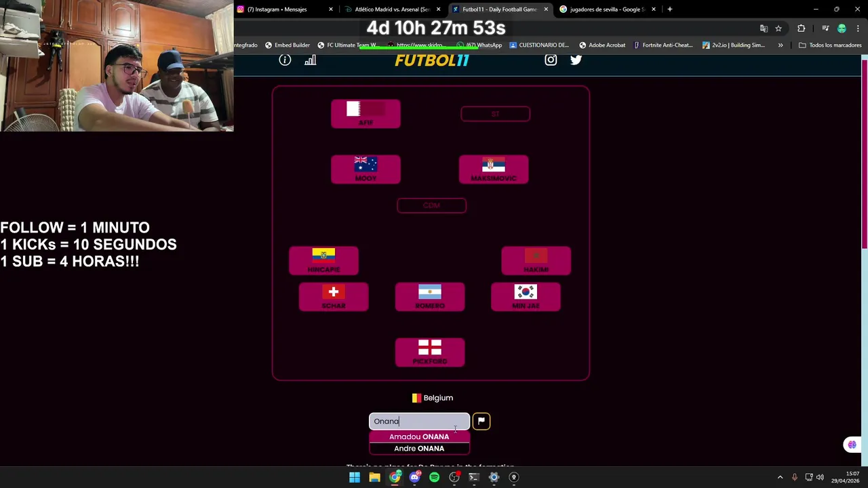
Task: Click the give up flag button
Action: pos(481,421)
